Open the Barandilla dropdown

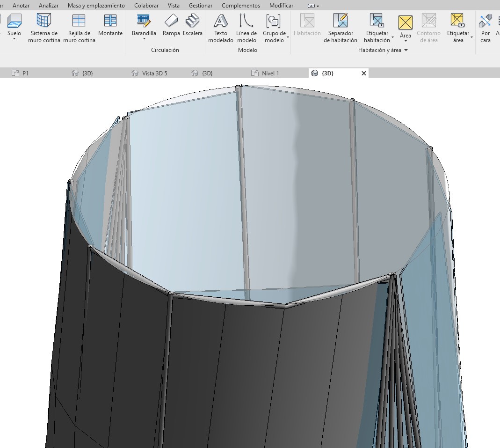144,39
